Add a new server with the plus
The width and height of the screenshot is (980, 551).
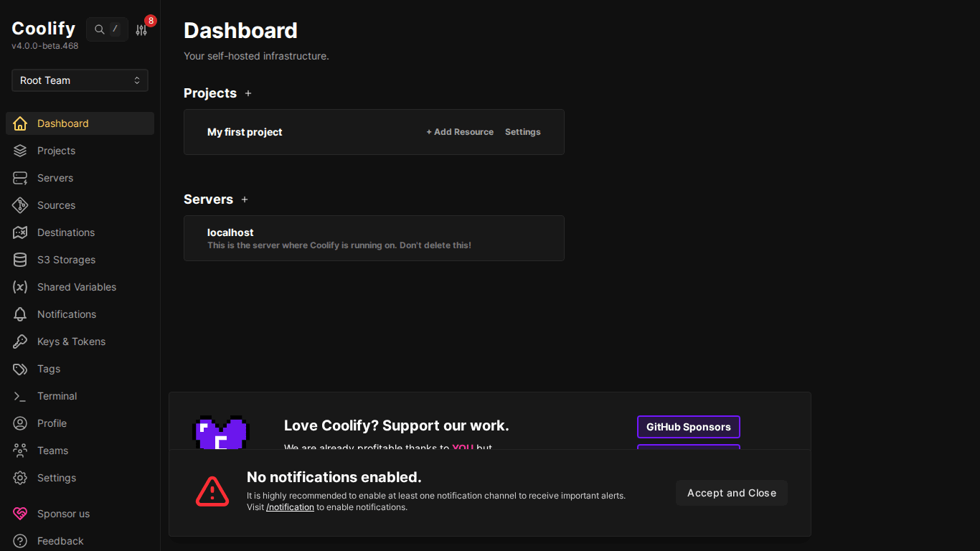[x=245, y=199]
